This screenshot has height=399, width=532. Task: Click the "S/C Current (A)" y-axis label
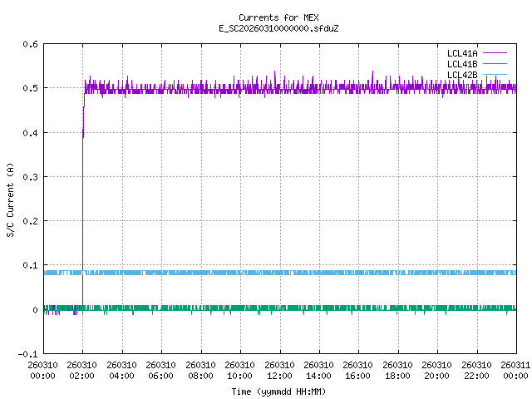[x=11, y=199]
